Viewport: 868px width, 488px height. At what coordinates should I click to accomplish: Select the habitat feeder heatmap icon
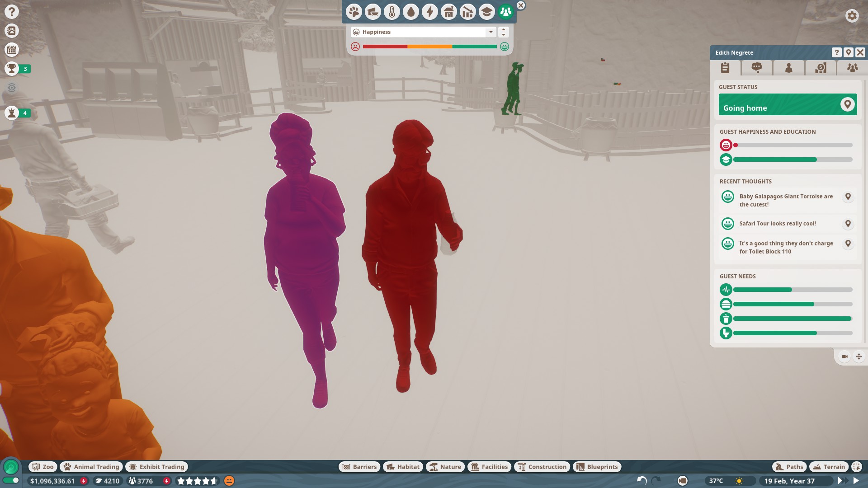coord(373,12)
